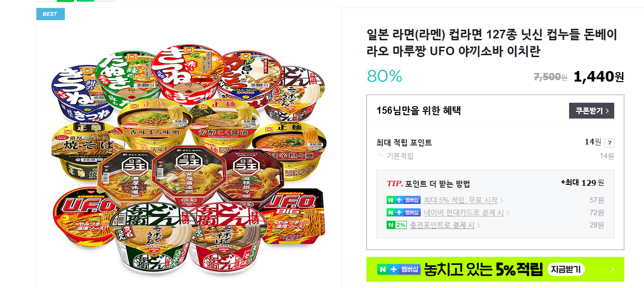Click the white arrow at the lime banner's right end
644x288 pixels.
point(612,269)
